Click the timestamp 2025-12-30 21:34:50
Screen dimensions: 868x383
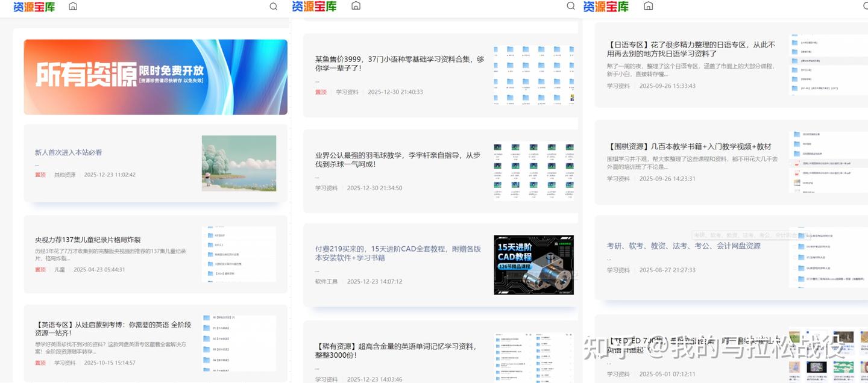tap(374, 188)
